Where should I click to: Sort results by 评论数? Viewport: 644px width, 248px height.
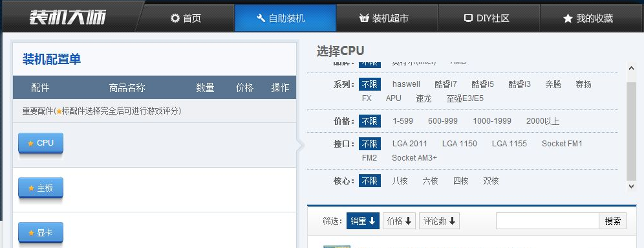[x=439, y=221]
